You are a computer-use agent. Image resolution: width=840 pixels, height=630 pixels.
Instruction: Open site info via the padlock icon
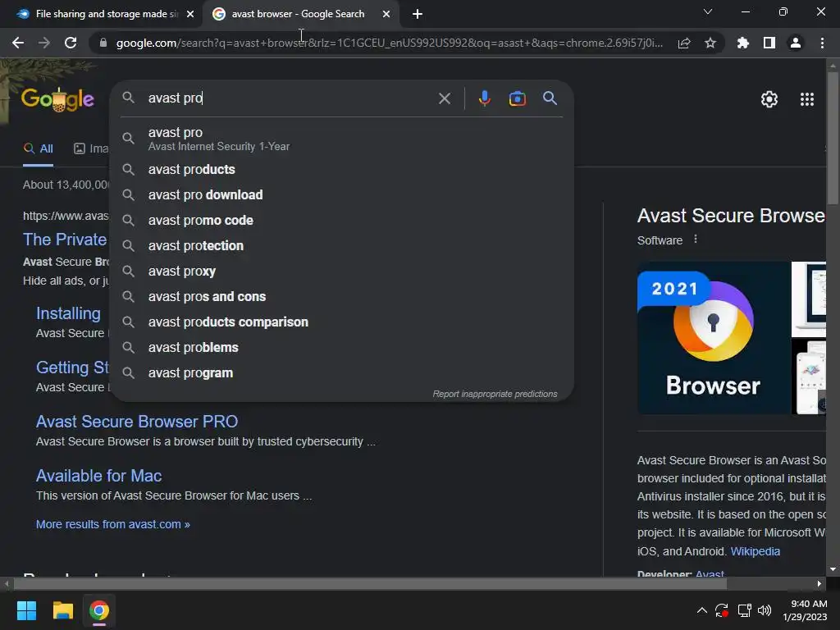(103, 43)
